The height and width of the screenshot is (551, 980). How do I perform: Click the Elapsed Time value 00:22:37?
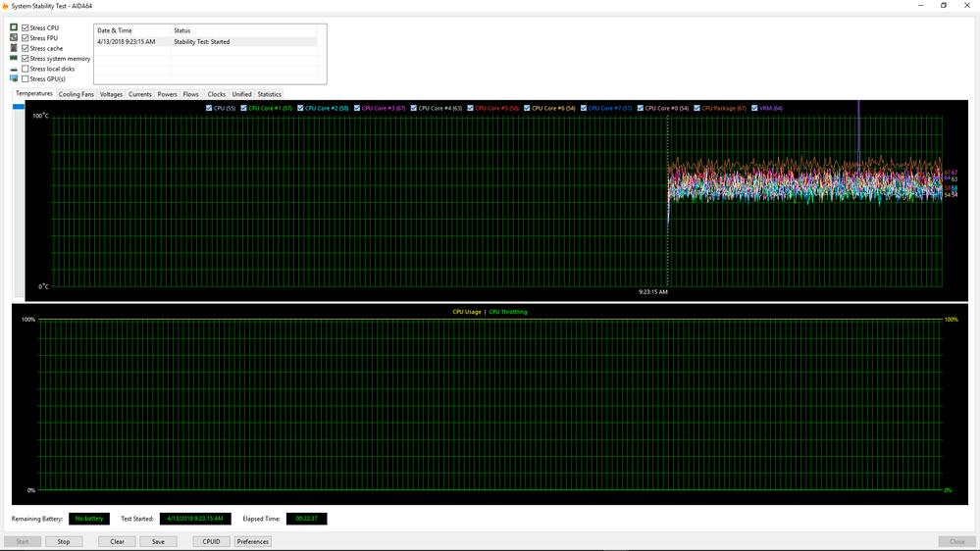click(306, 519)
